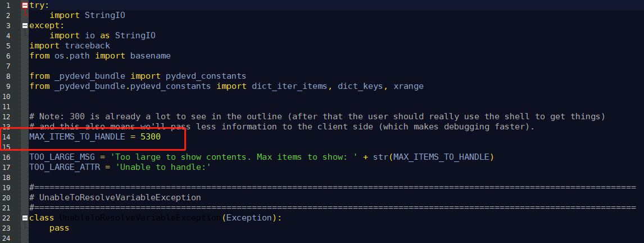
Task: Click line number 16 in the gutter
Action: click(x=6, y=157)
